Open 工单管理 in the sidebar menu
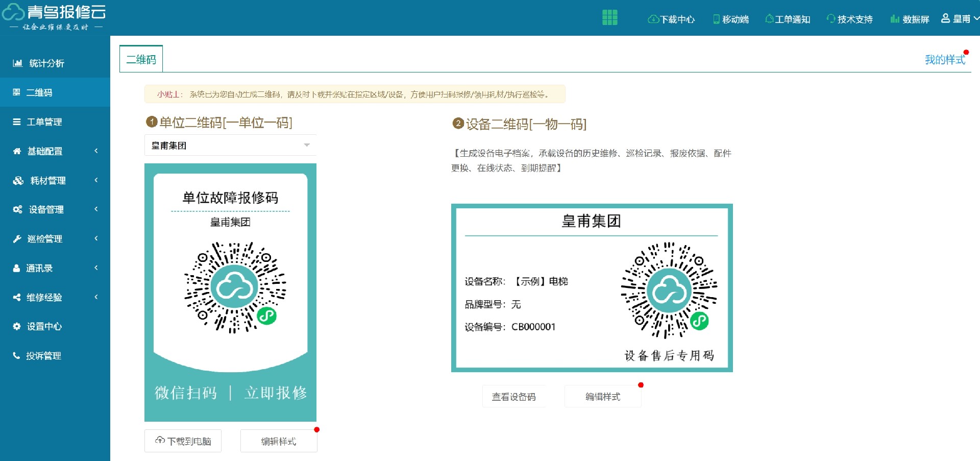 [x=55, y=122]
